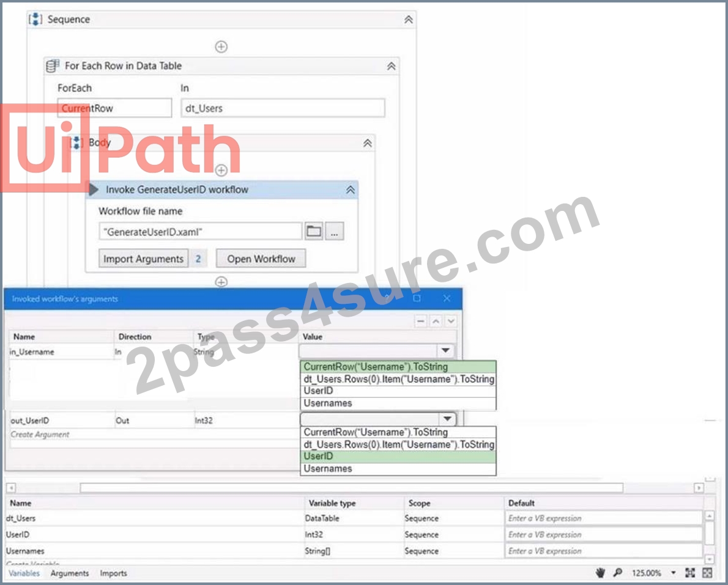The height and width of the screenshot is (585, 728).
Task: Click the magnifier search icon in status bar
Action: [617, 573]
